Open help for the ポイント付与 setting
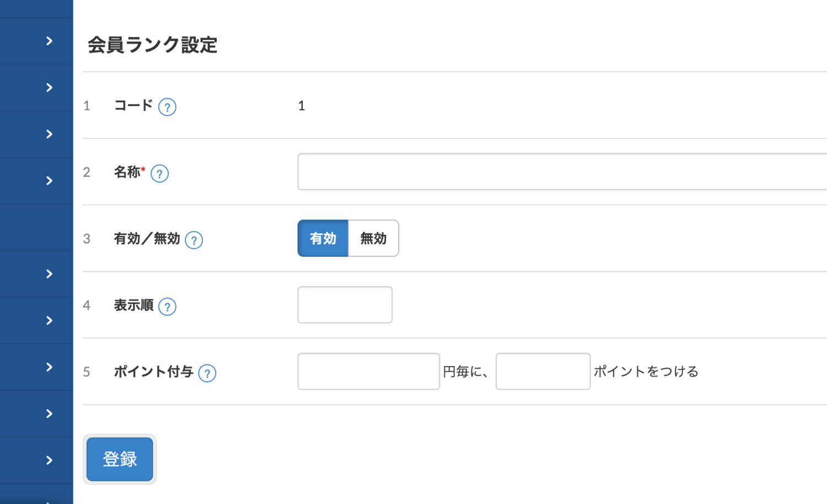Image resolution: width=827 pixels, height=504 pixels. (x=207, y=373)
